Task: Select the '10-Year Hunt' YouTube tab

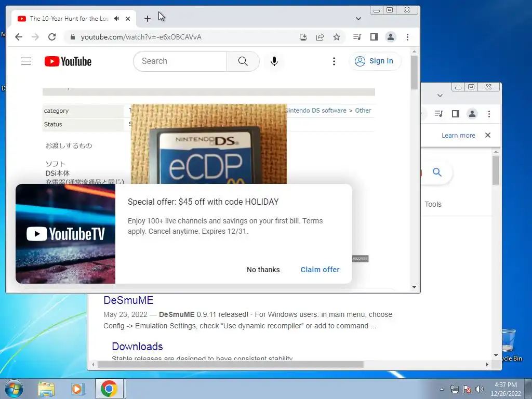Action: tap(69, 19)
